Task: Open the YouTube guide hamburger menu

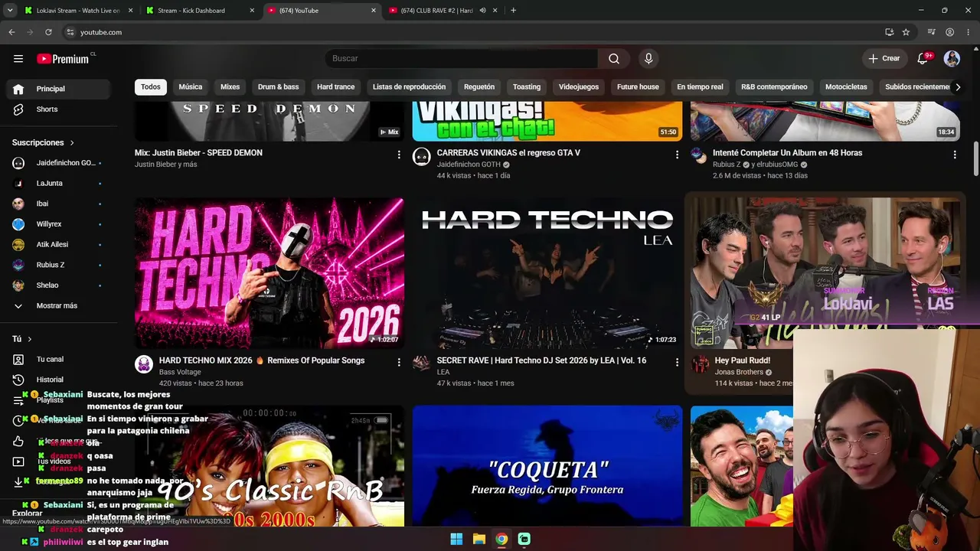Action: [18, 59]
